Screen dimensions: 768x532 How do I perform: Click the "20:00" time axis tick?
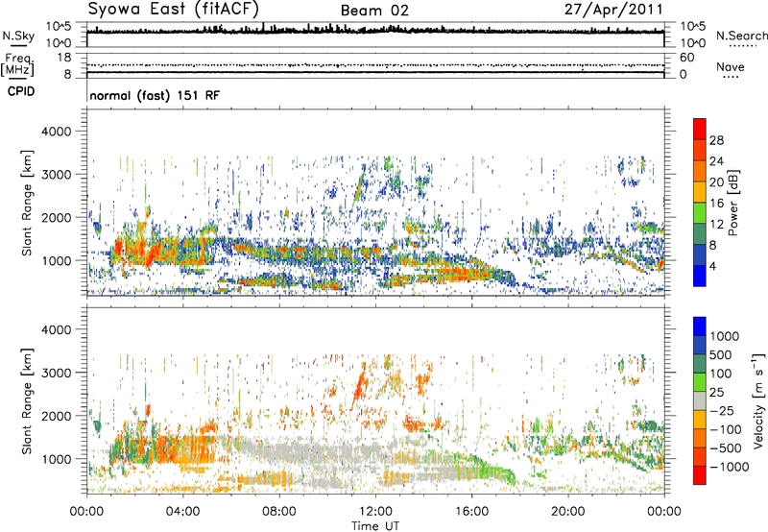pos(568,511)
